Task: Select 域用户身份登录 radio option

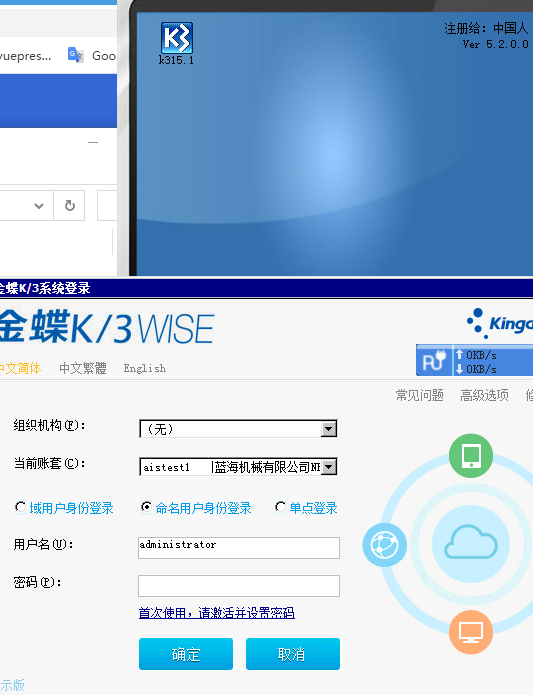Action: pos(20,507)
